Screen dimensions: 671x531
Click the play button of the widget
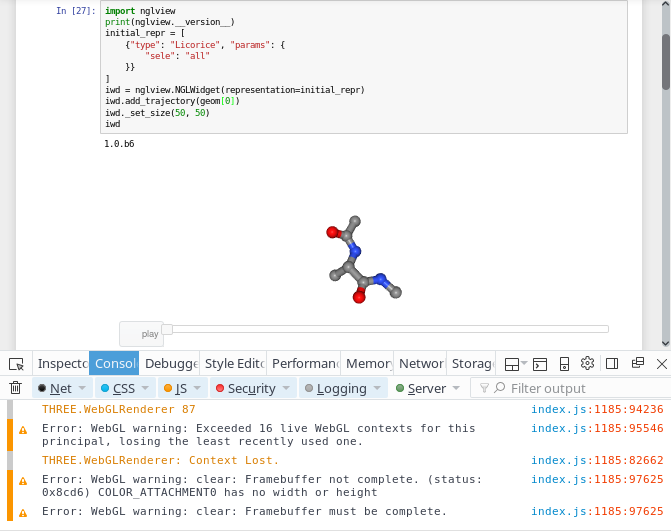coord(142,334)
